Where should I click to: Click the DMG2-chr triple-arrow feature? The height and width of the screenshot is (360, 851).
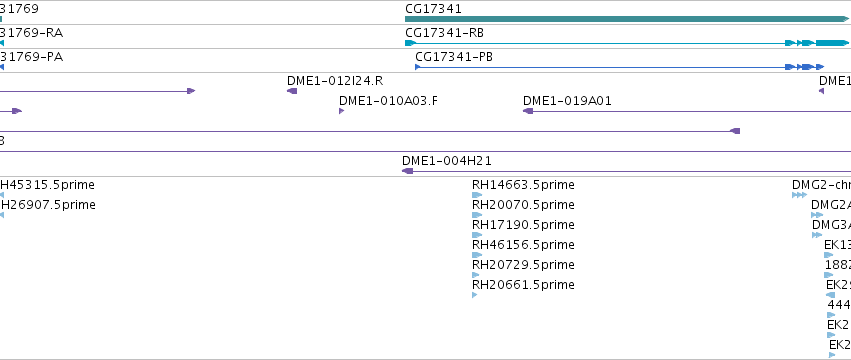coord(799,195)
